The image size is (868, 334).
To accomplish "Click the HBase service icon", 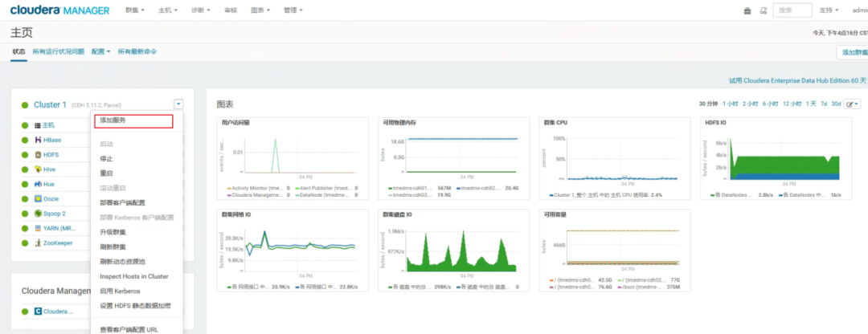I will coord(38,140).
